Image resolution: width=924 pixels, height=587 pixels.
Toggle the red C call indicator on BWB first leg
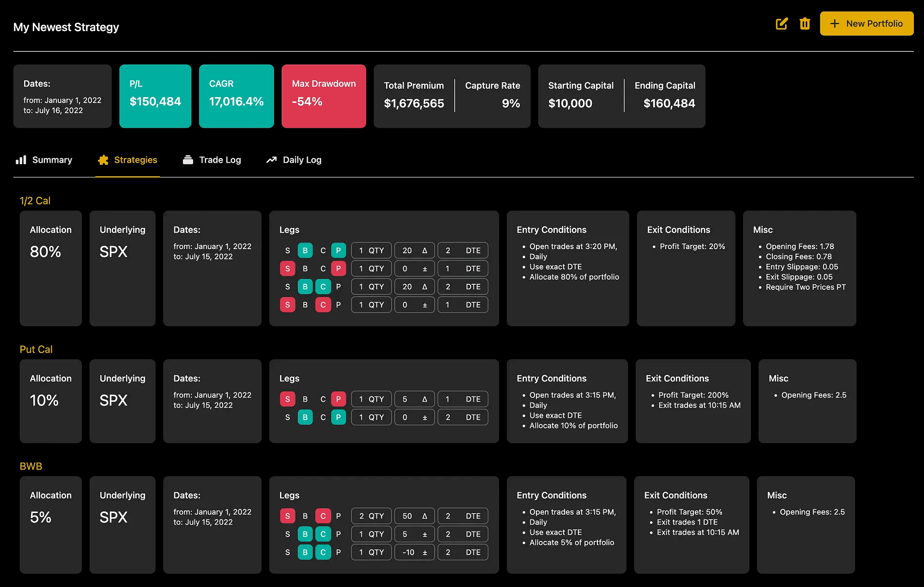click(x=323, y=516)
